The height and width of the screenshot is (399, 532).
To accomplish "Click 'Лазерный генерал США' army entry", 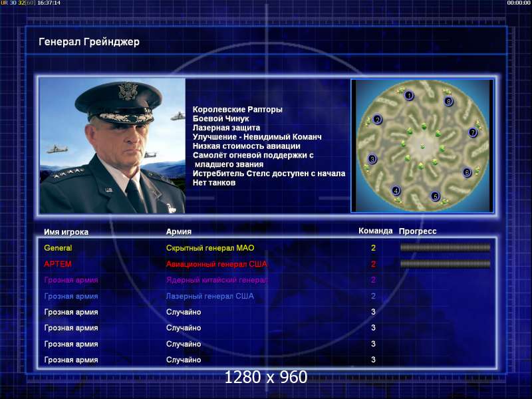I will (x=209, y=296).
